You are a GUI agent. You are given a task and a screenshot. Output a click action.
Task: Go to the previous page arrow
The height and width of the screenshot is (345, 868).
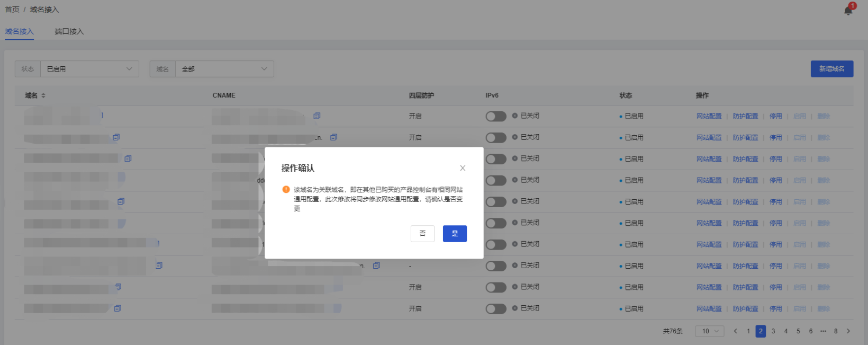pos(735,331)
